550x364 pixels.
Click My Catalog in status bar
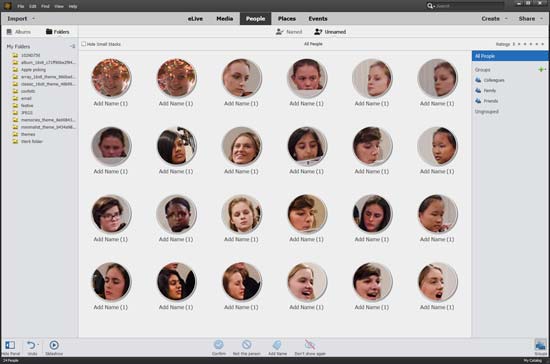(x=532, y=360)
